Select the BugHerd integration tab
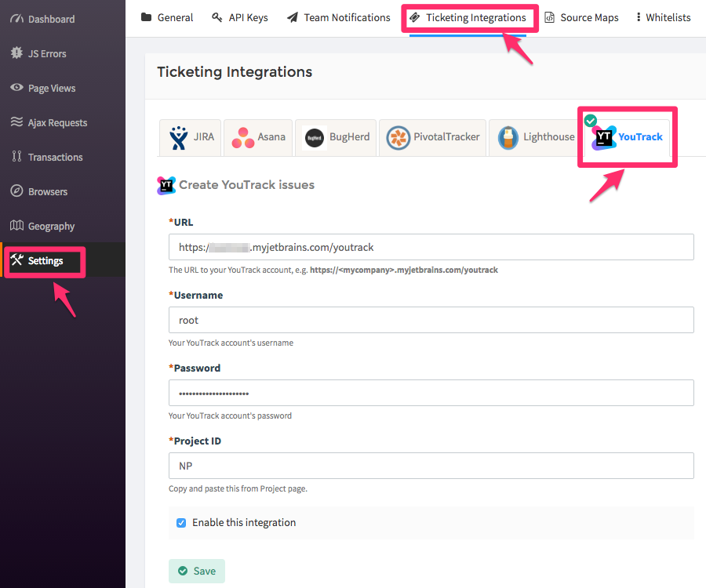This screenshot has height=588, width=706. pos(336,138)
